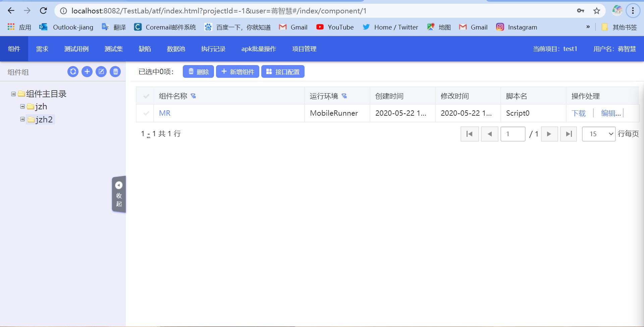Refresh the 组件组 tree panel
The height and width of the screenshot is (327, 644).
coord(73,71)
